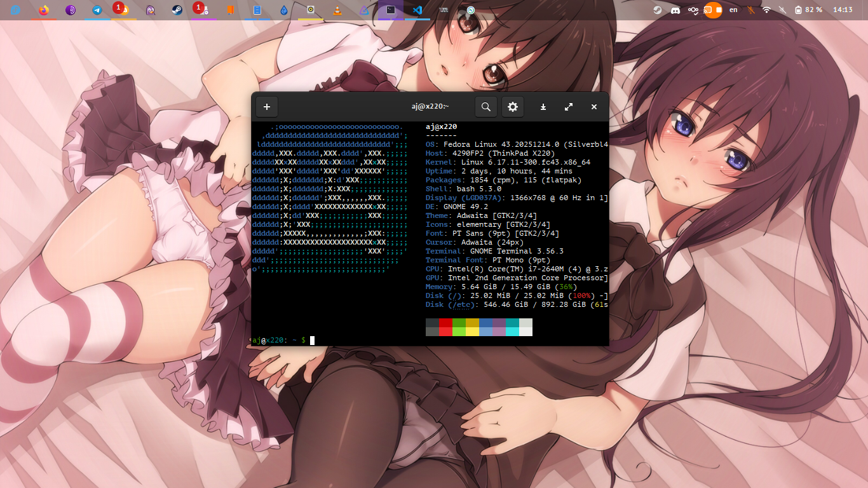The width and height of the screenshot is (868, 488).
Task: Open the purple triangle app icon
Action: (x=363, y=10)
